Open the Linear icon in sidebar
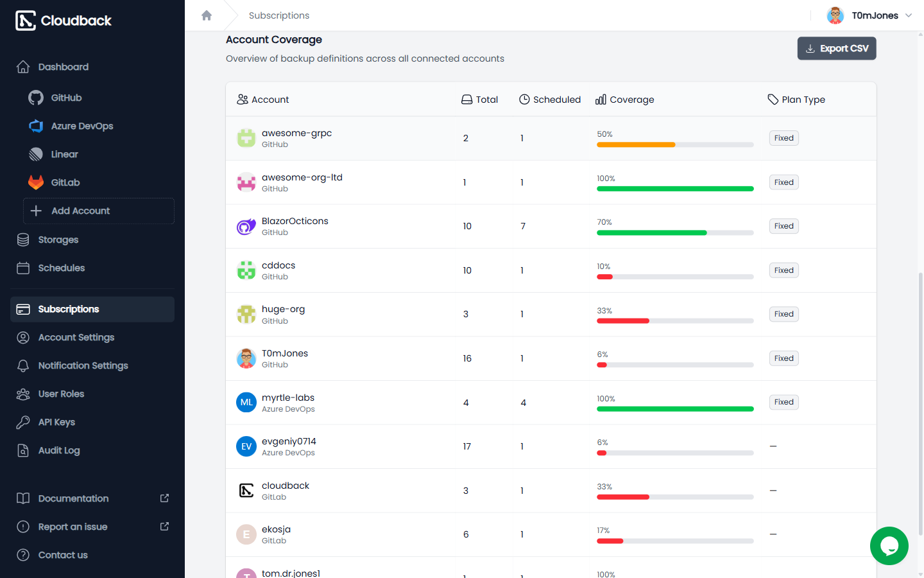924x578 pixels. pyautogui.click(x=36, y=154)
